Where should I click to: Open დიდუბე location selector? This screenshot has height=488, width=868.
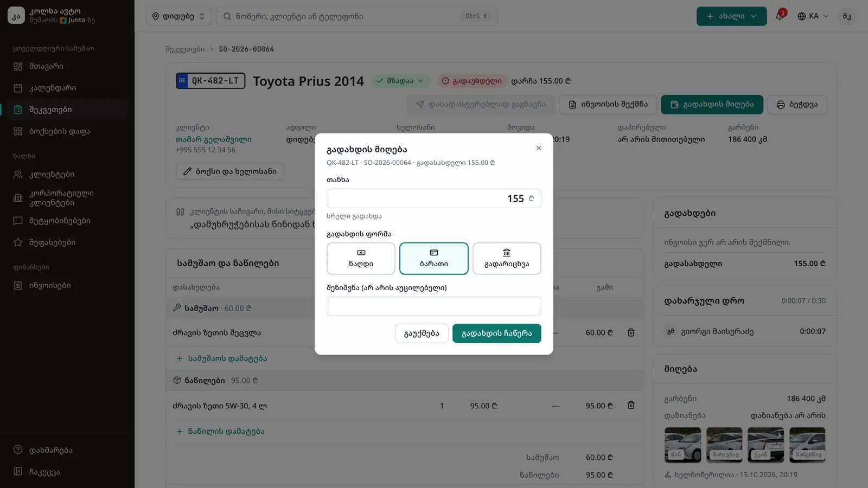coord(178,16)
